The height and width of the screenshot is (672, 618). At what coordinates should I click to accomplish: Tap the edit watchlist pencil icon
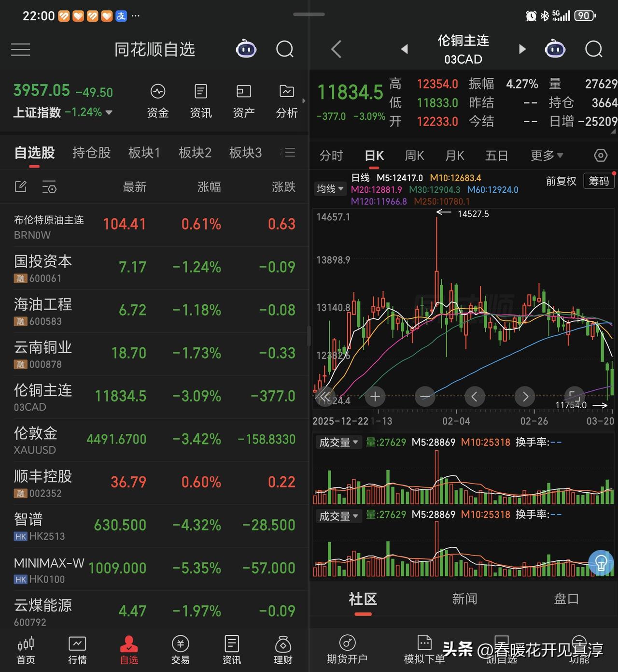(21, 186)
